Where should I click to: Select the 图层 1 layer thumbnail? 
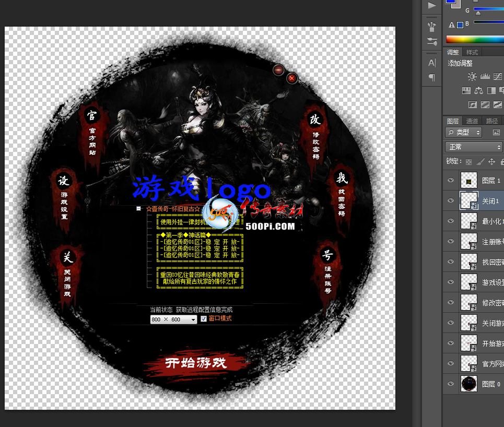pos(469,180)
